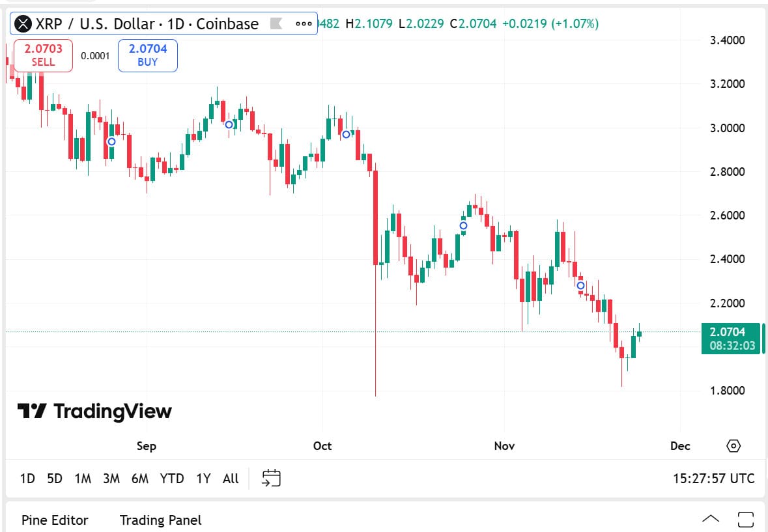Open the three-dots more menu in legend
Screen dimensions: 768x532
(x=304, y=24)
